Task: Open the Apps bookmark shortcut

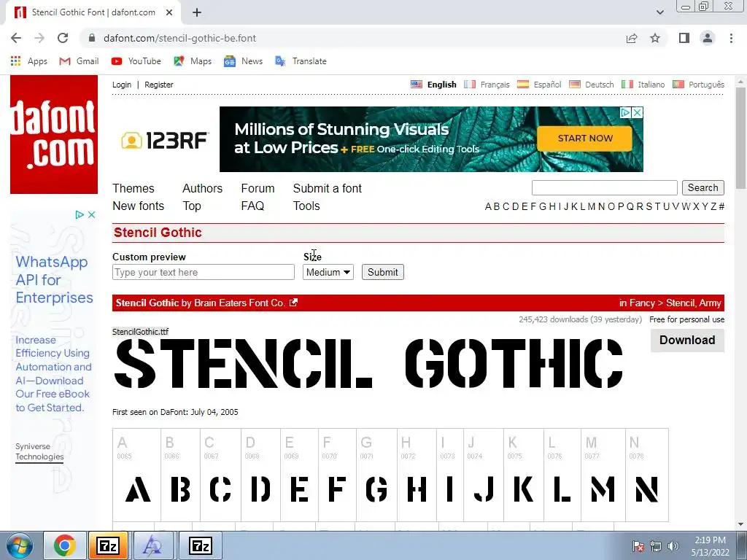Action: point(29,61)
